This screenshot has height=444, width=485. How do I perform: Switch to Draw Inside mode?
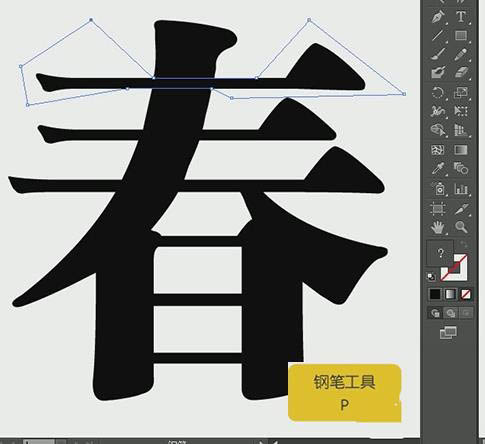click(466, 313)
